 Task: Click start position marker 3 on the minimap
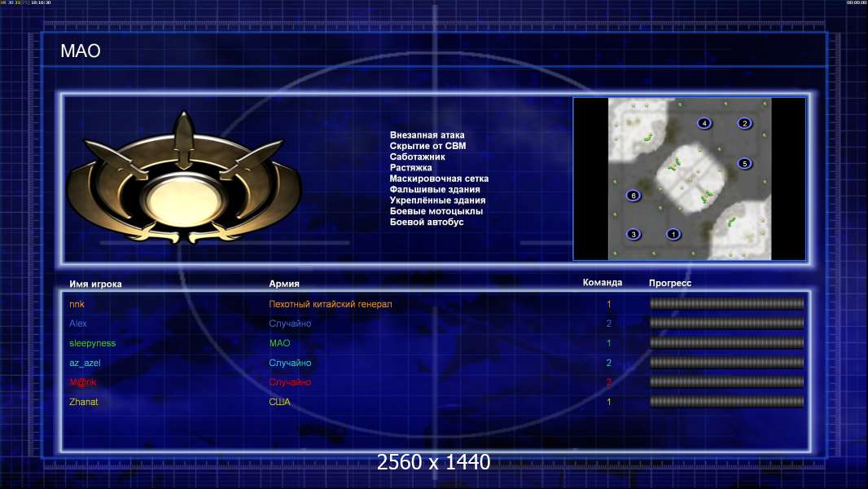[633, 234]
